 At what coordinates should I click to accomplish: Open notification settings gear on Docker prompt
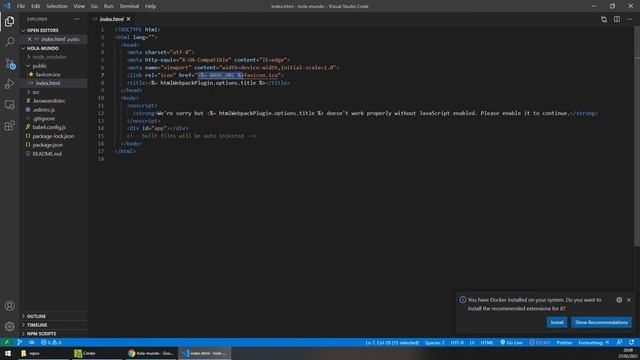coord(619,300)
